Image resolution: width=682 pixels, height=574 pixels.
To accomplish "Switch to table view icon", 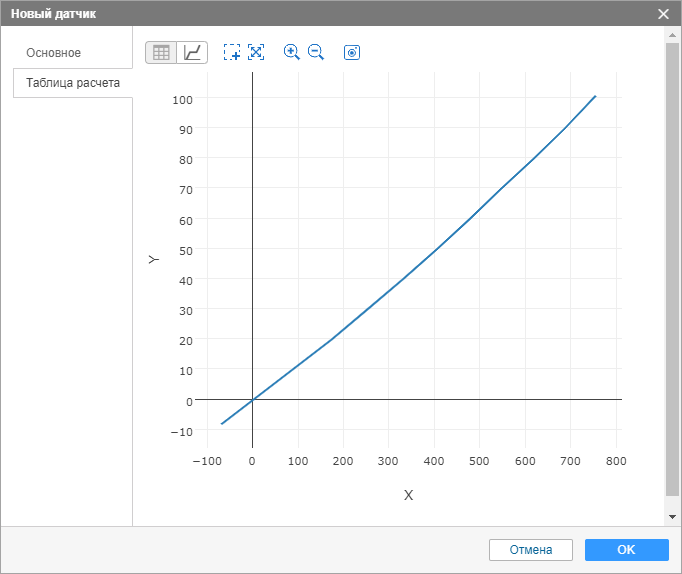I will click(x=161, y=53).
